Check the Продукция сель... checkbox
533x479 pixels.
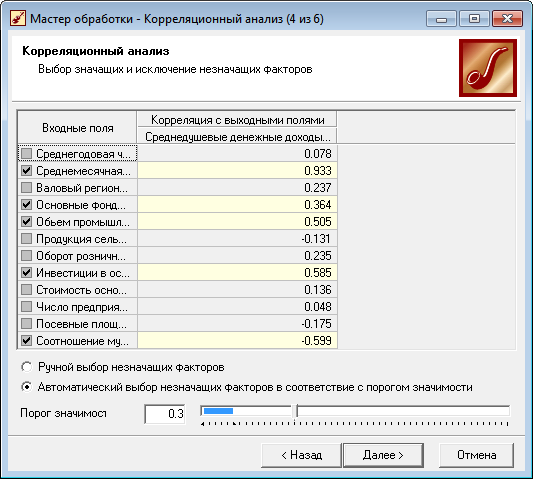click(27, 238)
